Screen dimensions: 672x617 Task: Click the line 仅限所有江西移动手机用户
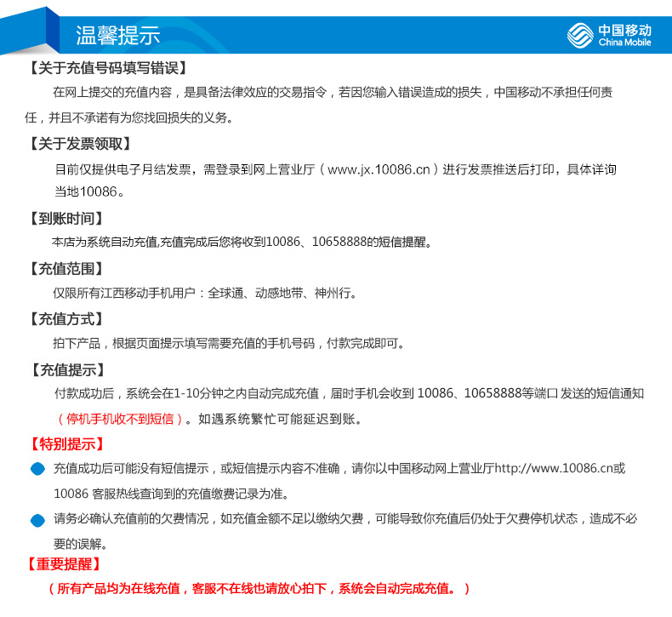click(204, 294)
